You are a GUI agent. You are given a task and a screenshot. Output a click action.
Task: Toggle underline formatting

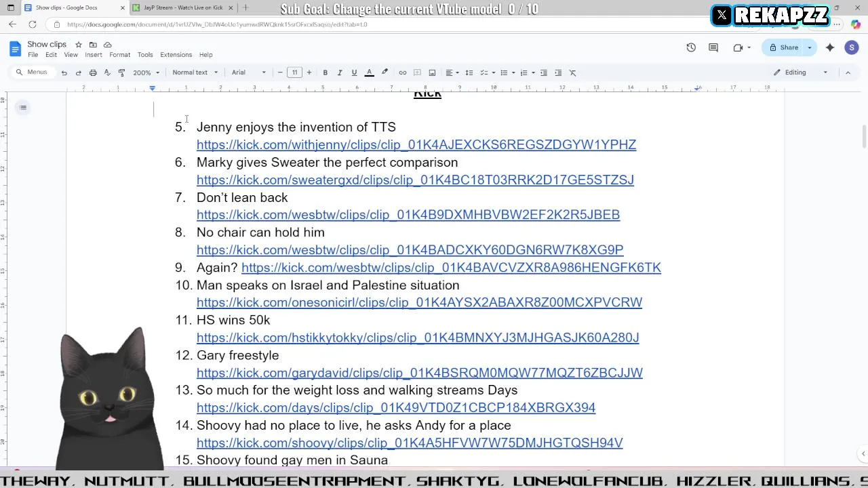[x=354, y=73]
